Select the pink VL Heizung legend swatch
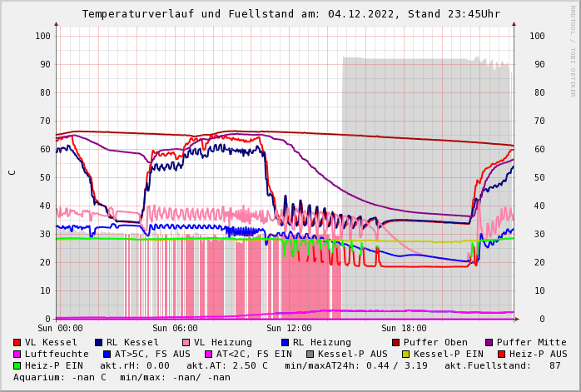 click(x=186, y=343)
